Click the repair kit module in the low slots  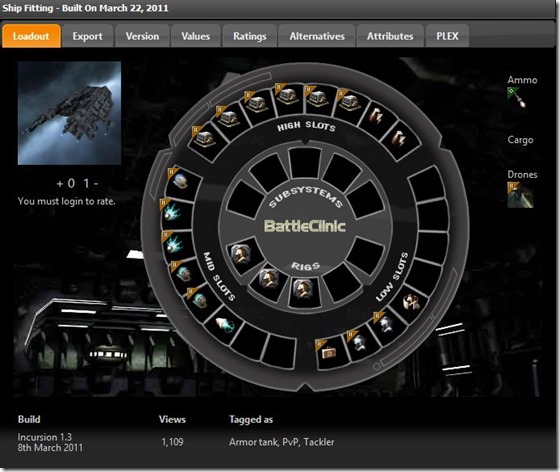pyautogui.click(x=327, y=352)
